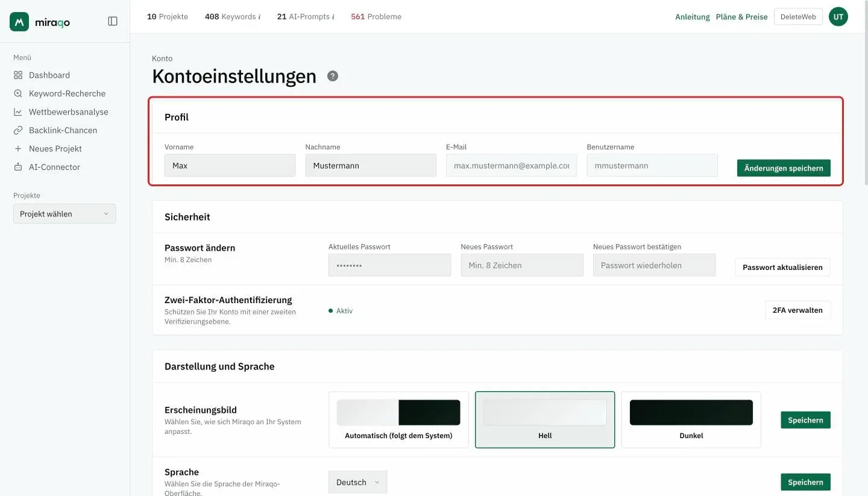Select the Hell appearance option
Screen dimensions: 868x496
pos(545,419)
